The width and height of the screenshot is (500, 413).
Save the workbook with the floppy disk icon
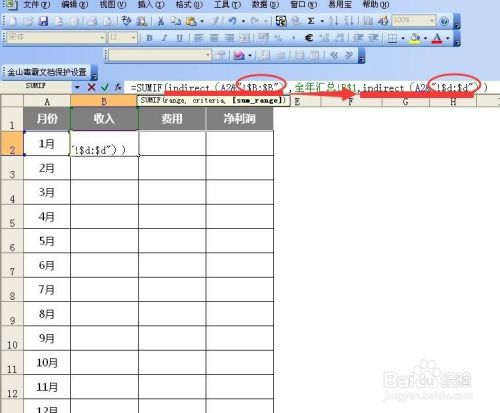coord(43,21)
